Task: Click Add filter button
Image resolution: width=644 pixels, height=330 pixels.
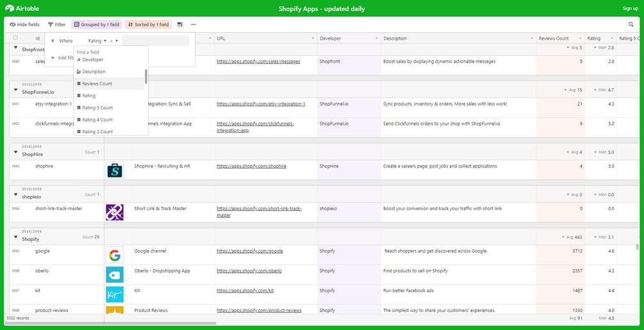Action: coord(62,58)
